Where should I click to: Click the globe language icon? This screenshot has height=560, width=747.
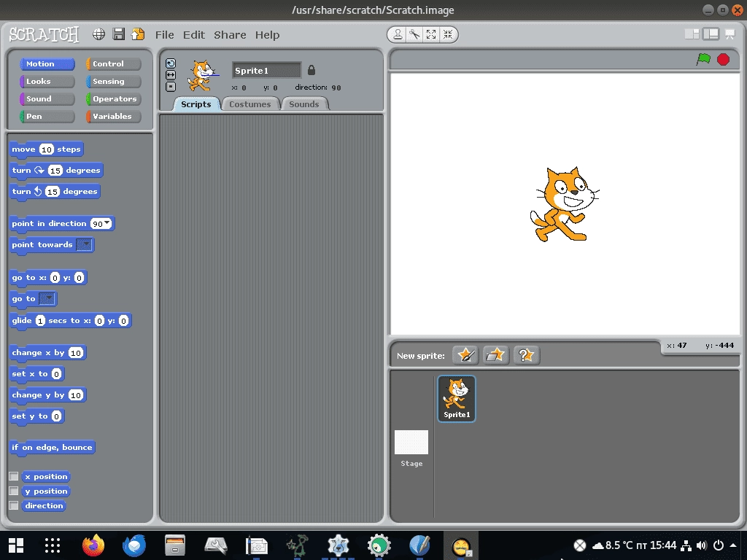click(98, 34)
